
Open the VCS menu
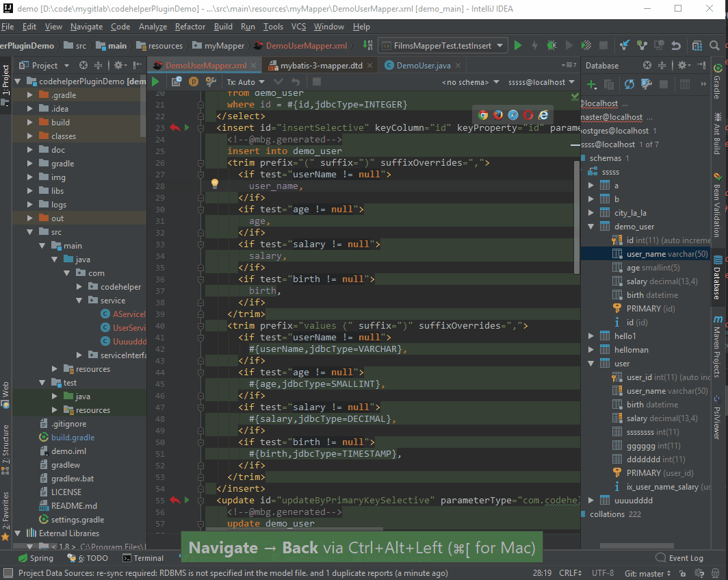tap(298, 27)
